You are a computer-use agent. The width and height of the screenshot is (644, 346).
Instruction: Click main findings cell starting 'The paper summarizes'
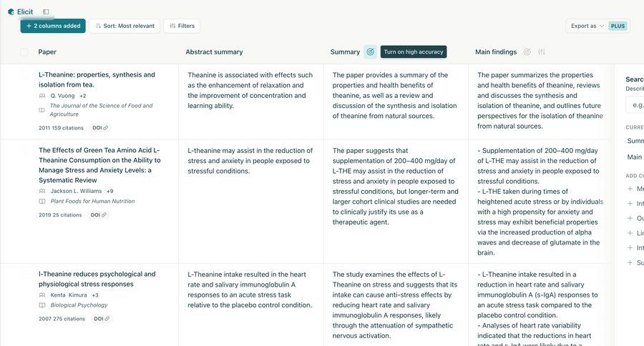point(540,101)
